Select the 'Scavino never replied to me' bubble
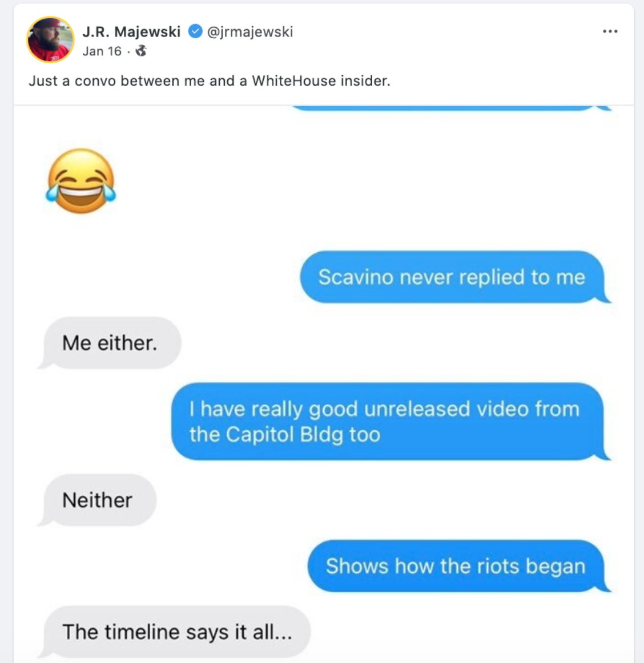This screenshot has height=663, width=644. click(x=452, y=277)
